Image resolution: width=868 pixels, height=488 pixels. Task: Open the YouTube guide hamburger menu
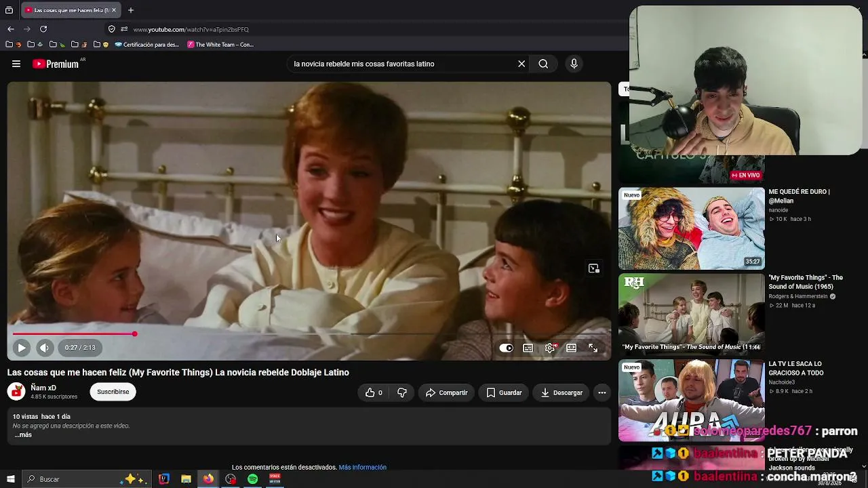16,64
